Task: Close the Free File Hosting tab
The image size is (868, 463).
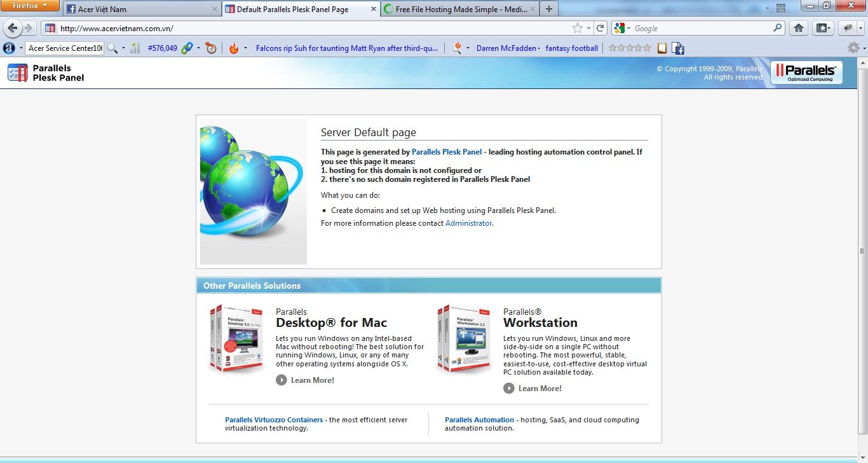Action: [531, 9]
